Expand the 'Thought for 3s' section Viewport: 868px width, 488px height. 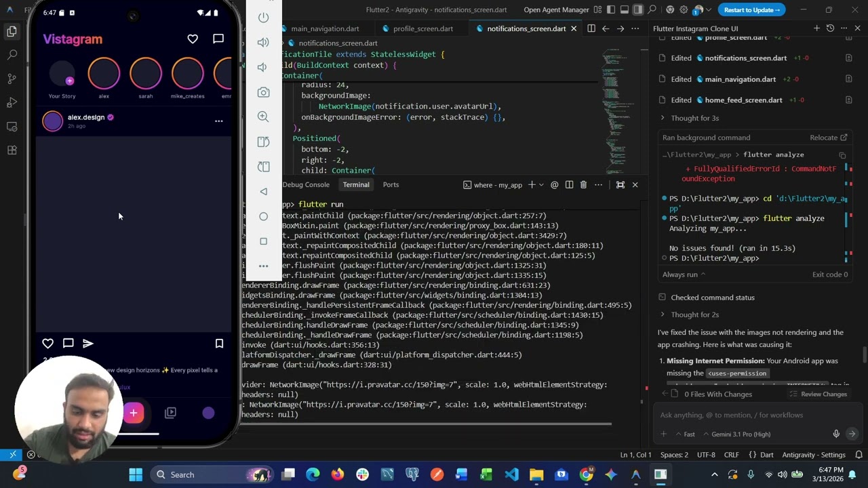click(690, 118)
